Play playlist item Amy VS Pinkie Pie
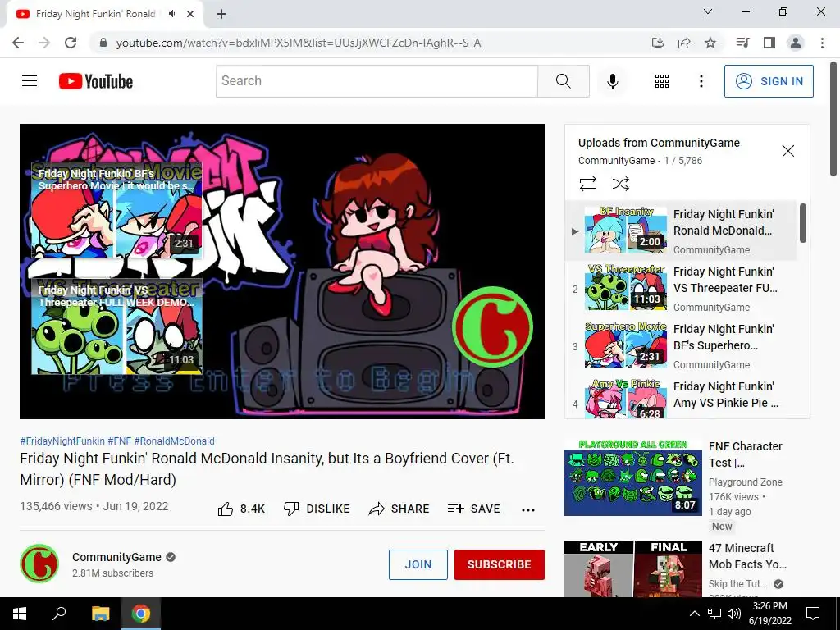 680,399
